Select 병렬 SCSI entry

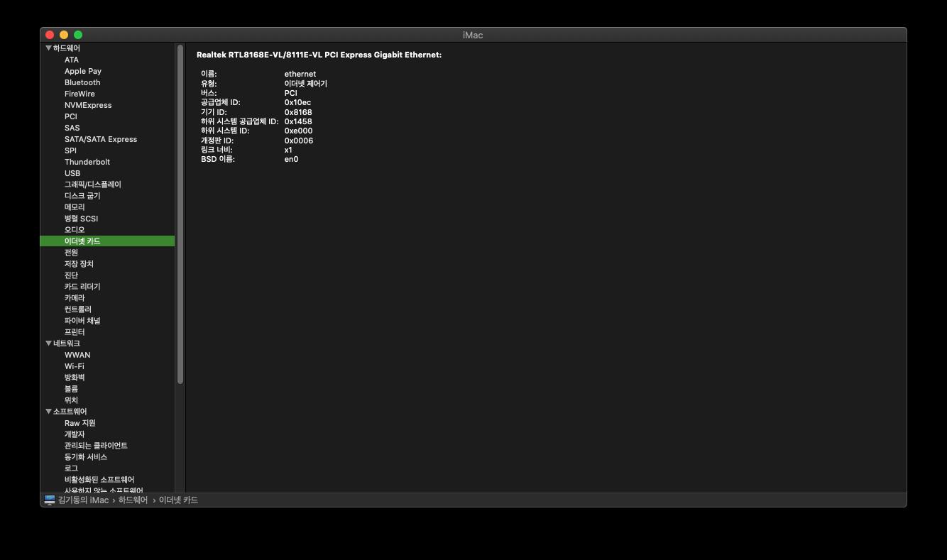[x=82, y=219]
